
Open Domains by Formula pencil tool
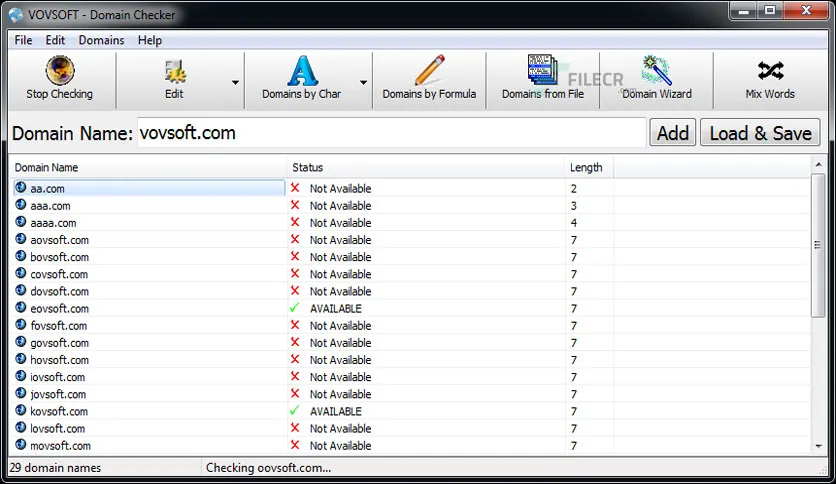pyautogui.click(x=429, y=79)
